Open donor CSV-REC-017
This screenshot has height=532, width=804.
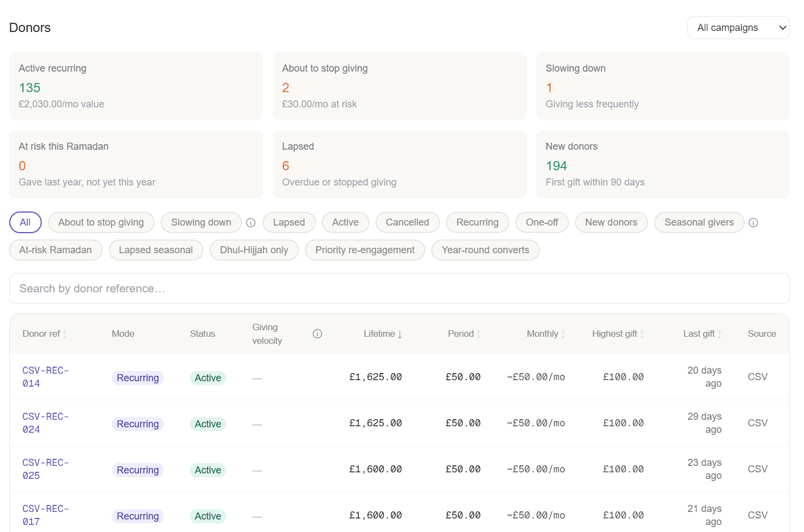coord(46,515)
